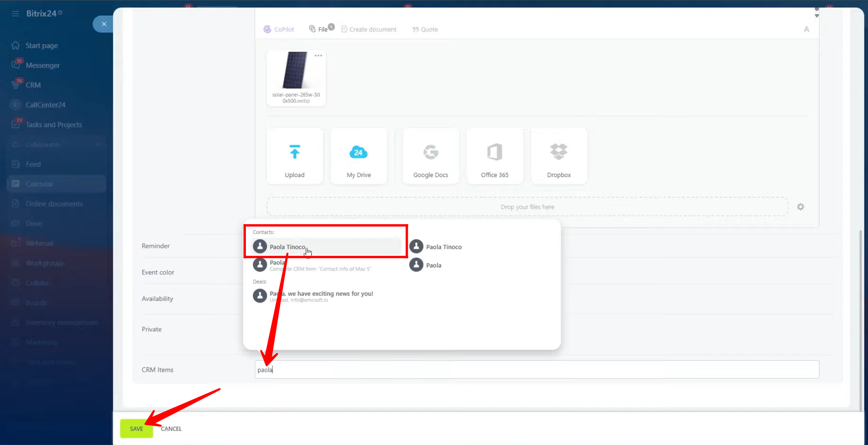The image size is (868, 445).
Task: Click the File attachment paperclip icon
Action: tap(312, 29)
